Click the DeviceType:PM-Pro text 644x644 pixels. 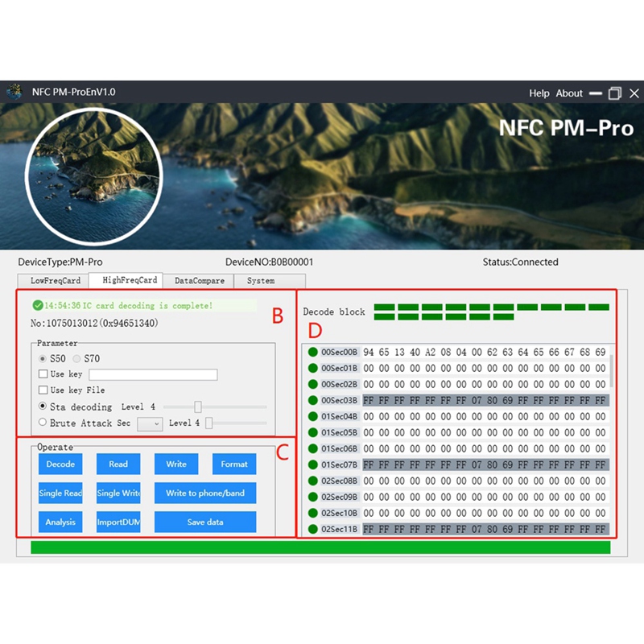click(x=60, y=262)
